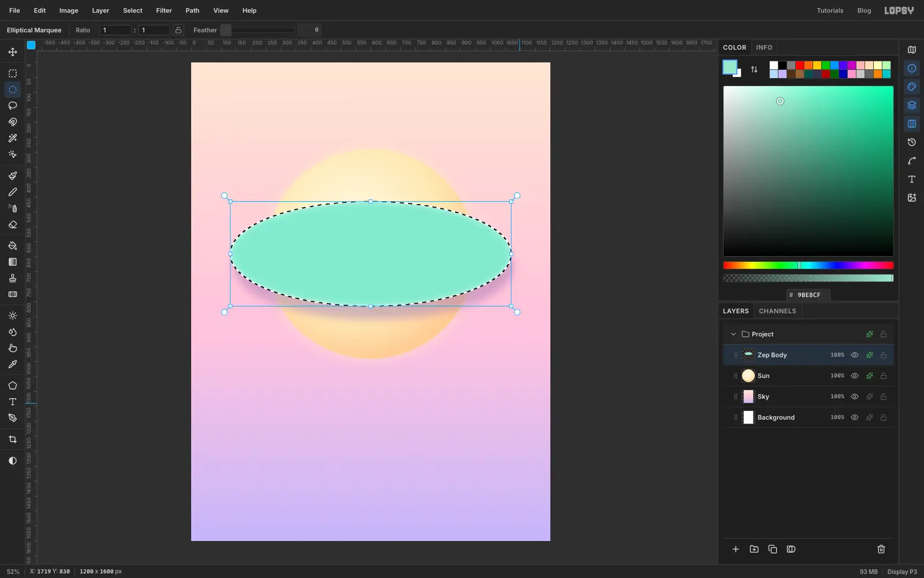Open the History panel icon
Viewport: 924px width, 578px height.
click(x=912, y=142)
